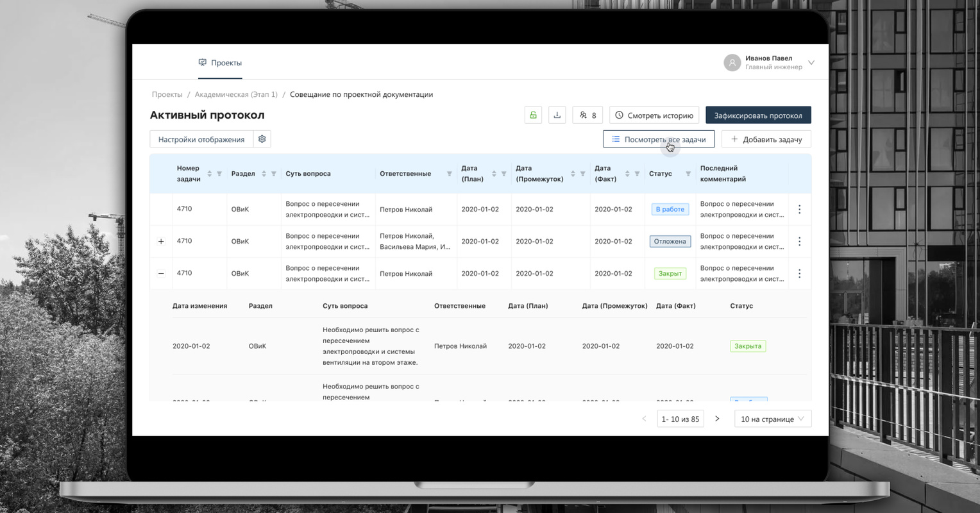Screen dimensions: 980x513
Task: Go to Академическая (Этап 1) breadcrumb
Action: 236,94
